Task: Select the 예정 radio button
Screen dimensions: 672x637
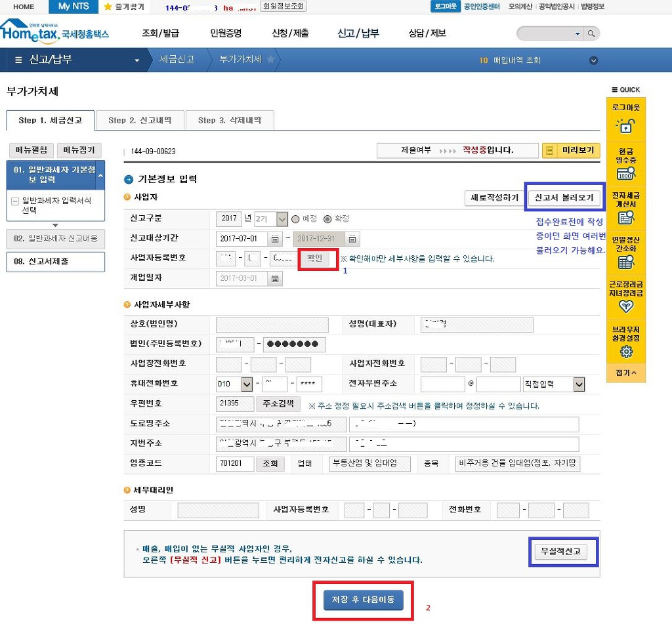Action: tap(295, 219)
